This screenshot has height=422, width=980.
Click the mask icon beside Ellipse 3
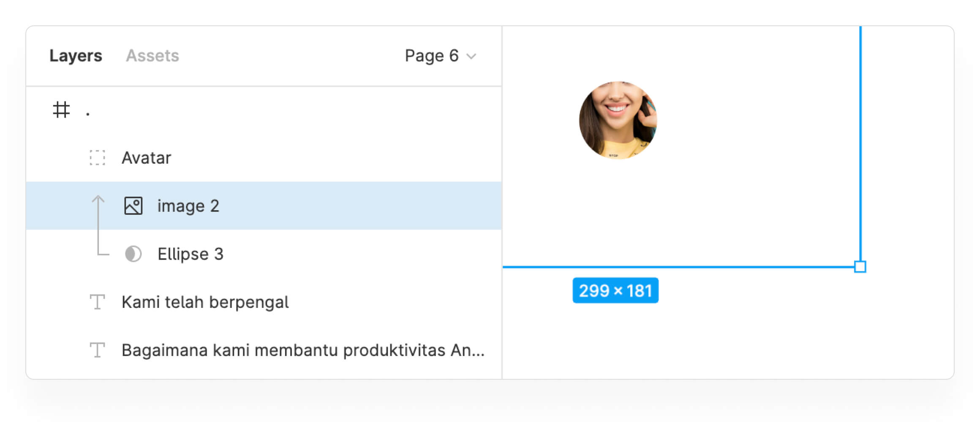(x=133, y=254)
